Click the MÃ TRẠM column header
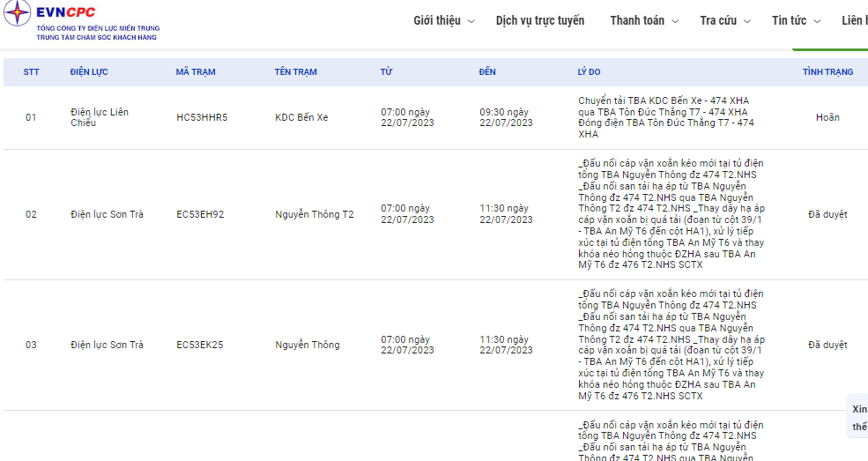Screen dimensions: 868x461 click(196, 72)
